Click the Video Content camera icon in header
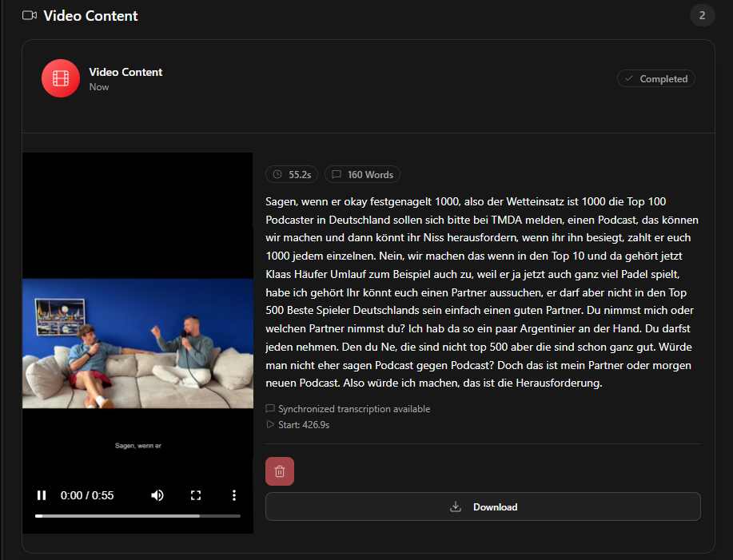This screenshot has height=560, width=733. [x=29, y=14]
